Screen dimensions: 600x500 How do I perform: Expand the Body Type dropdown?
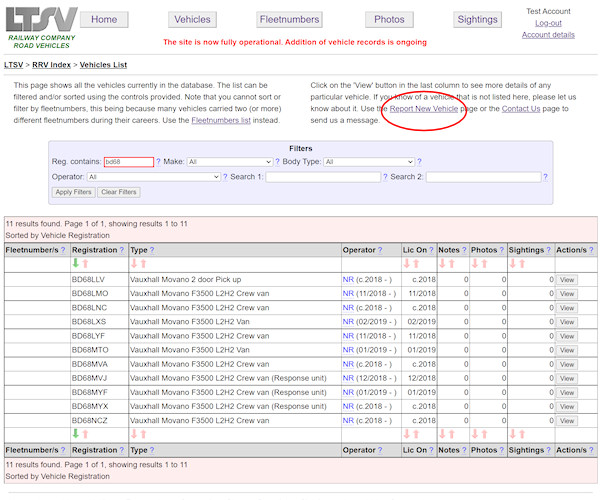[368, 162]
